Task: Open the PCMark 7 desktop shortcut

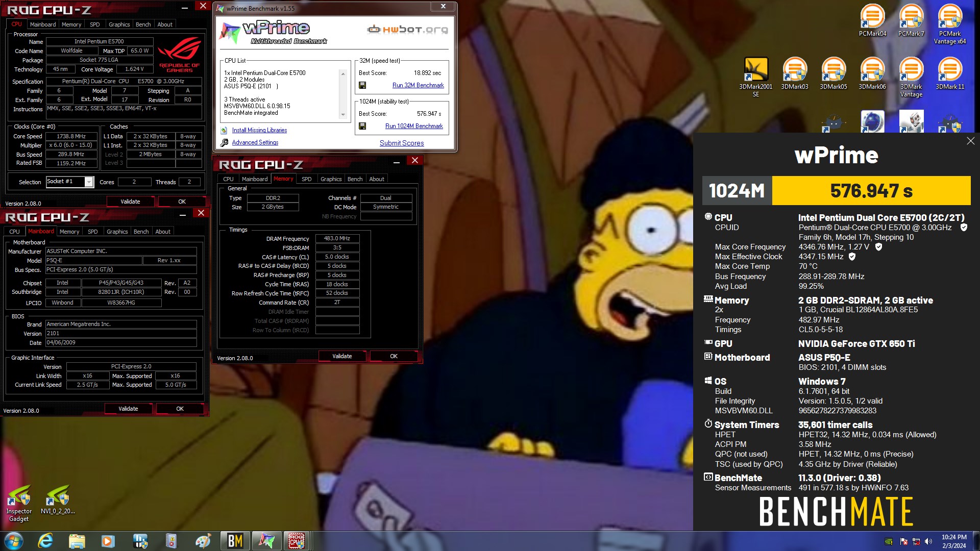Action: 911,20
